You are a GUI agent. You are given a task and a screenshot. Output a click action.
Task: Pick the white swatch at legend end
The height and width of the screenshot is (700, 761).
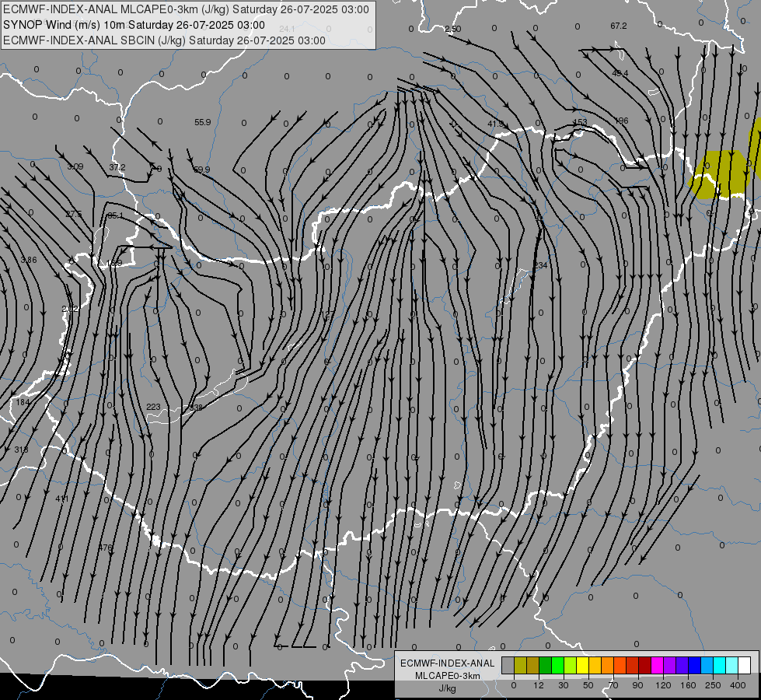(745, 665)
